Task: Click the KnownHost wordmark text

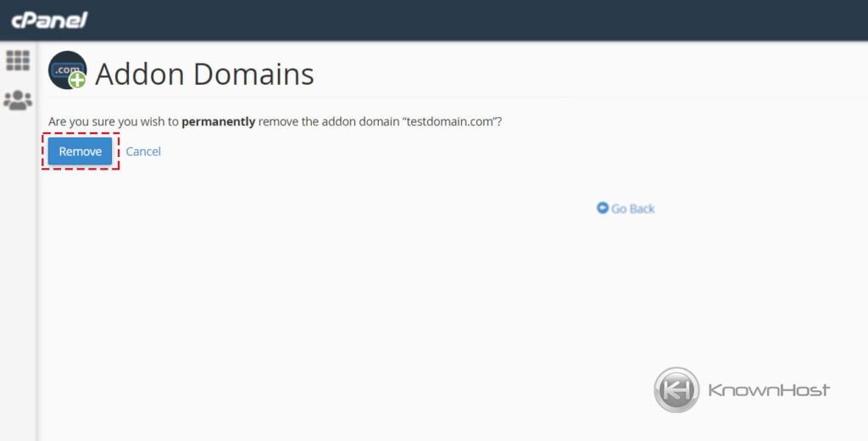Action: point(769,390)
